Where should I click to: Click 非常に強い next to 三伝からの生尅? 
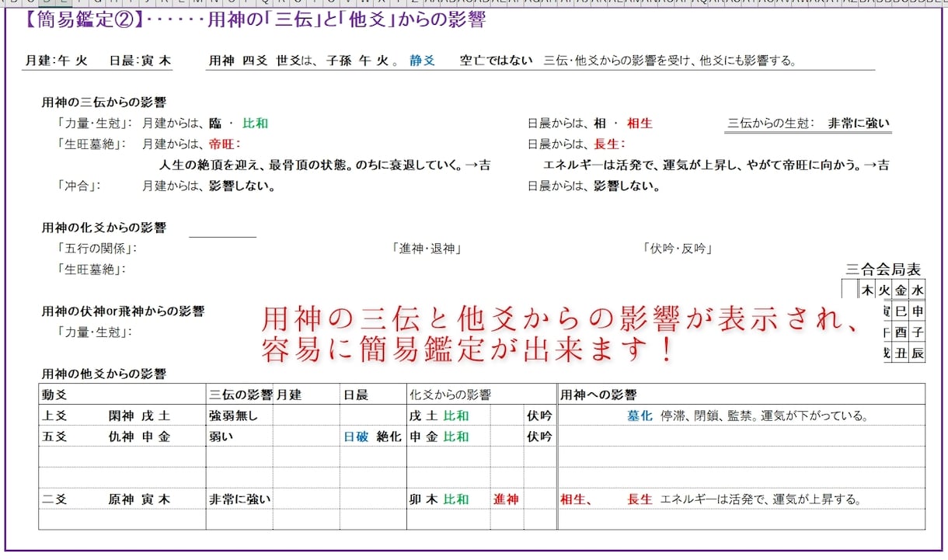point(859,123)
